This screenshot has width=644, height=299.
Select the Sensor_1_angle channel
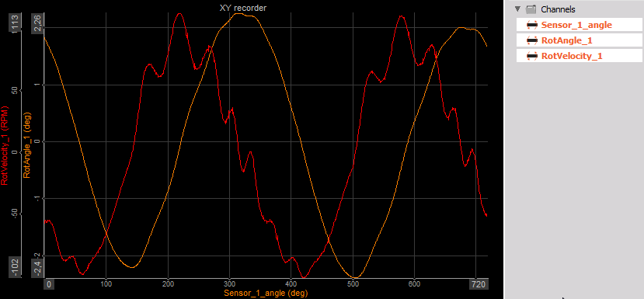[579, 25]
